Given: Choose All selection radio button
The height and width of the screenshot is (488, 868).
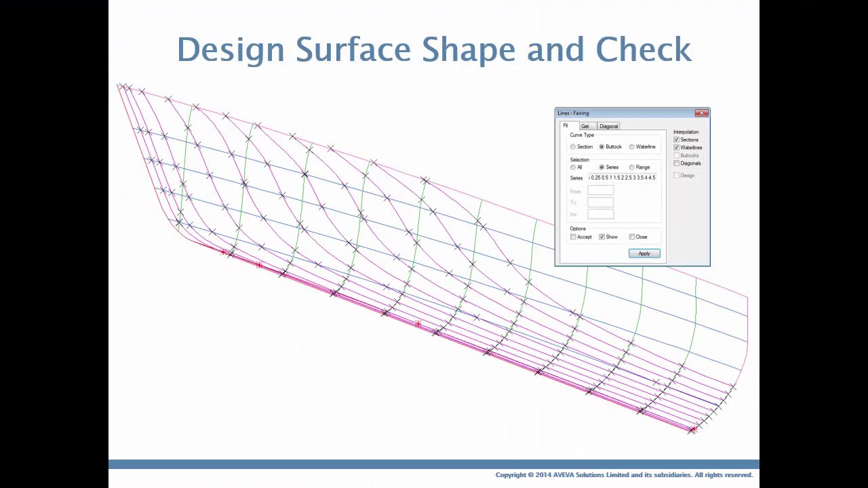Looking at the screenshot, I should pos(573,167).
